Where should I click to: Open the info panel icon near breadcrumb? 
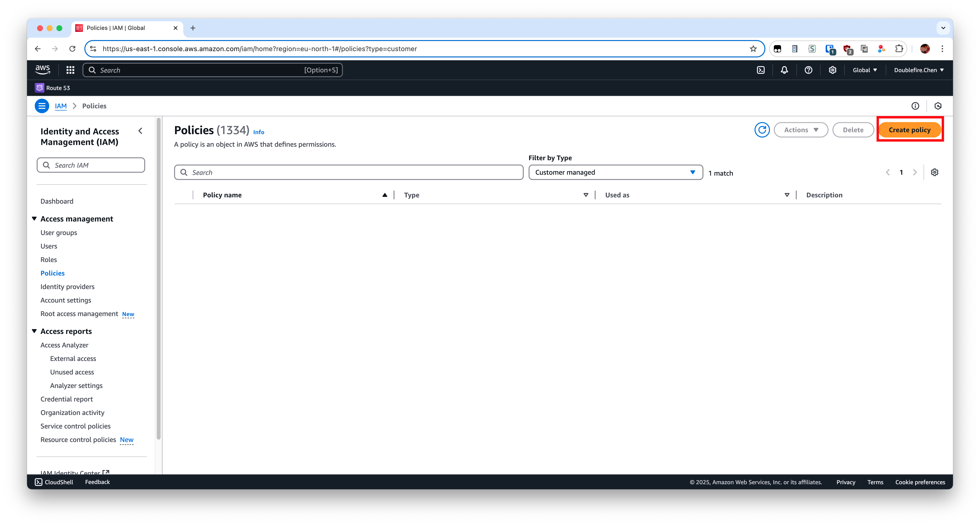pyautogui.click(x=915, y=106)
